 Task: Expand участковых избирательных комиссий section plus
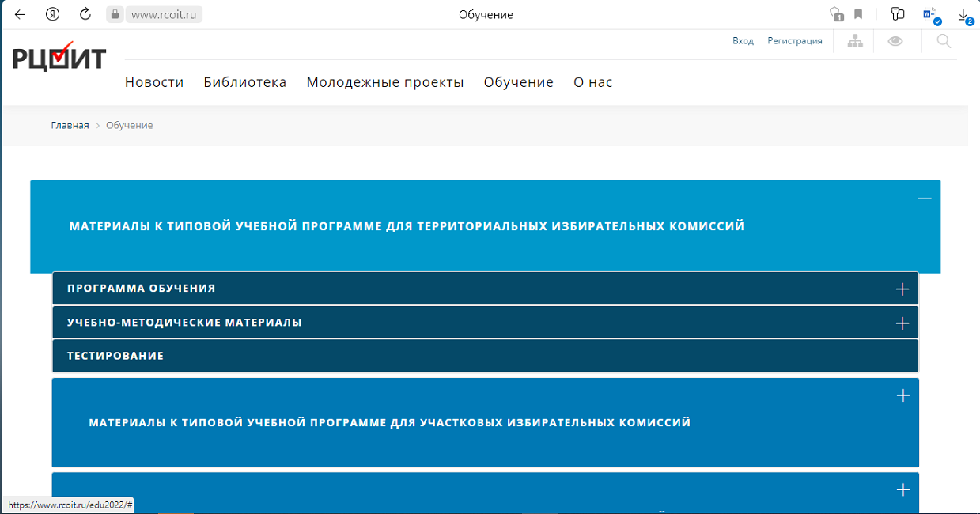(903, 395)
